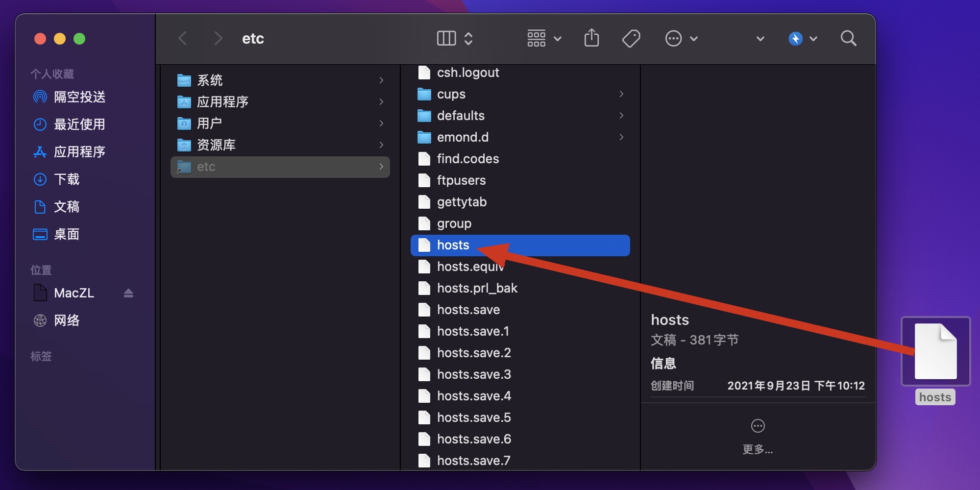Open the Finder search icon

pyautogui.click(x=848, y=38)
